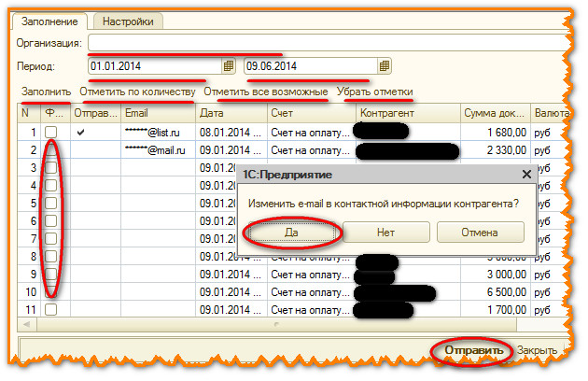Click date cell 08.01.2014 in row 1
The image size is (588, 381).
click(x=231, y=132)
